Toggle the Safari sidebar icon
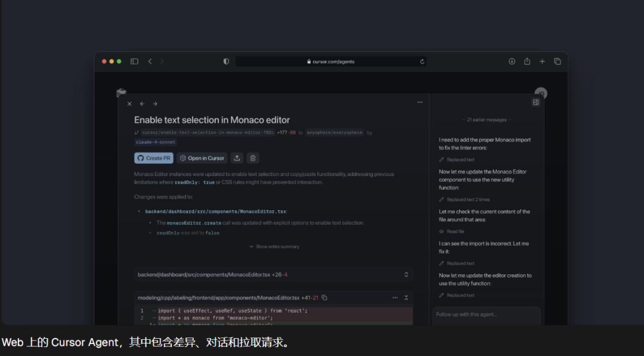 pyautogui.click(x=134, y=61)
